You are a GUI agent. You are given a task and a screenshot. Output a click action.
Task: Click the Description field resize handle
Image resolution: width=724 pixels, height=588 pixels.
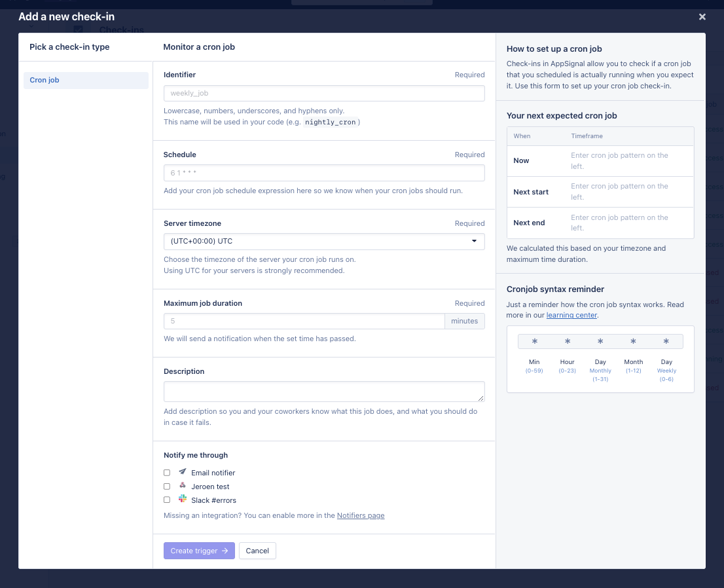[480, 397]
